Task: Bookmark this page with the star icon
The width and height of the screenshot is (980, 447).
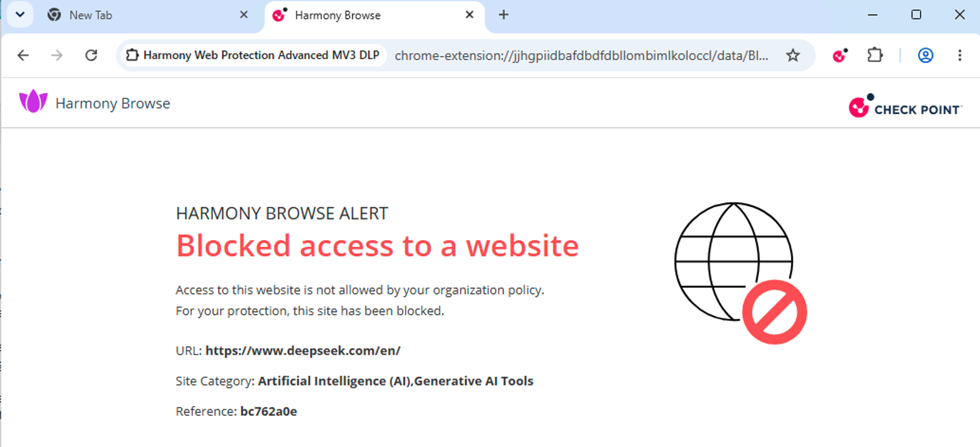Action: pos(793,56)
